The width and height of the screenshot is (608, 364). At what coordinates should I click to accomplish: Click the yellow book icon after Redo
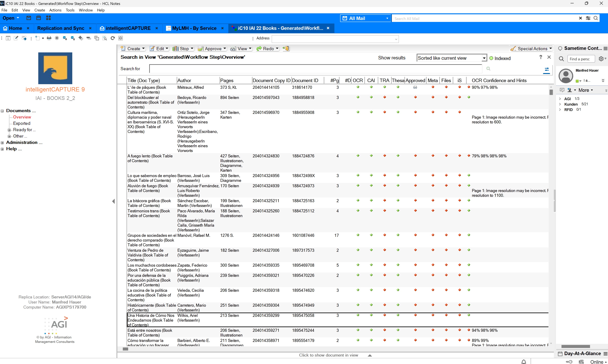286,49
